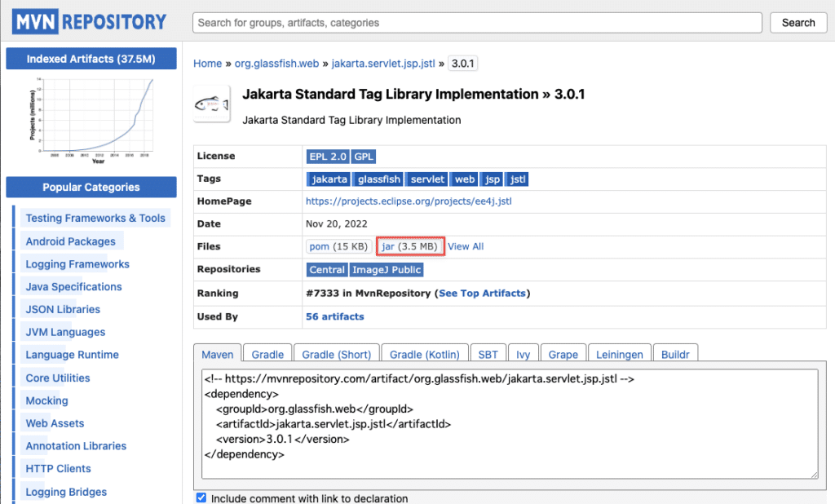Click the Search button
Viewport: 835px width, 504px height.
tap(797, 22)
